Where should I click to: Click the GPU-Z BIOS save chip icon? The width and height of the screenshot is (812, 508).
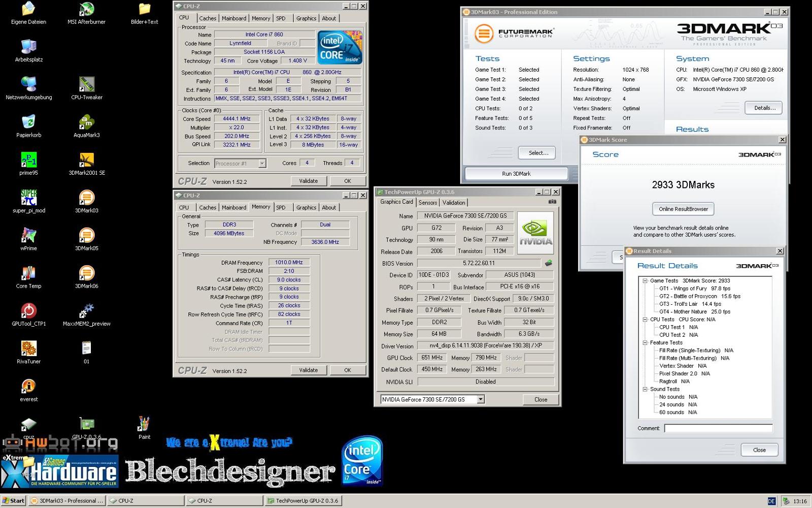click(548, 263)
